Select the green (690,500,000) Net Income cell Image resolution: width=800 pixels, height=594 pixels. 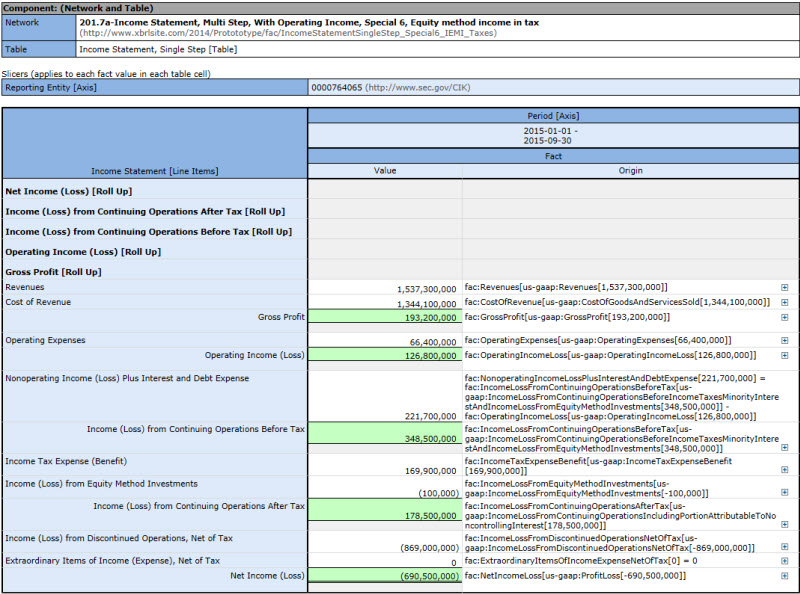385,575
